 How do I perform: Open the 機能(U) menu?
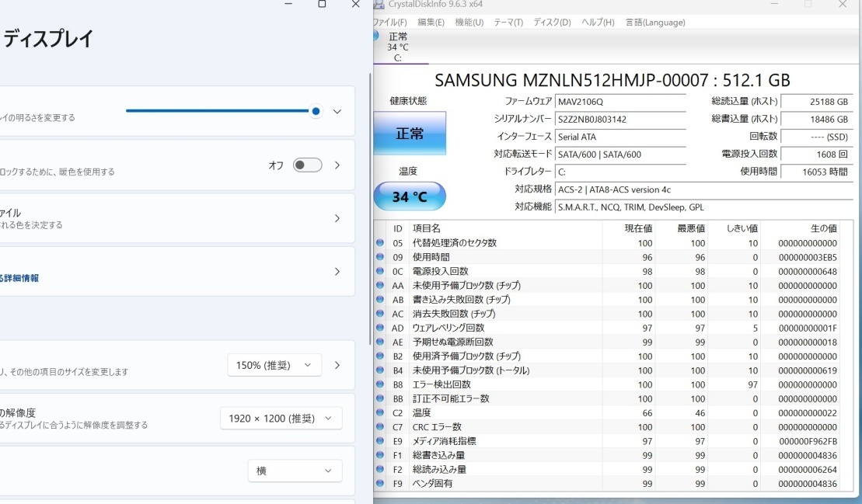point(469,23)
